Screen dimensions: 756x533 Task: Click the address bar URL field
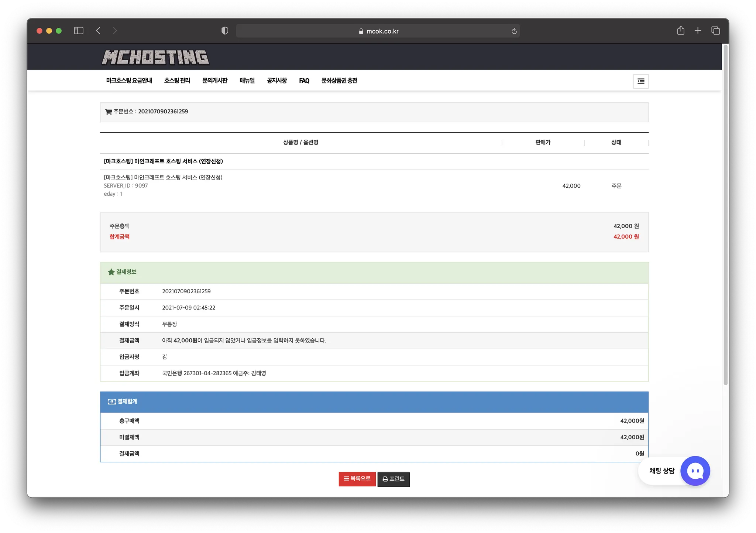point(378,31)
